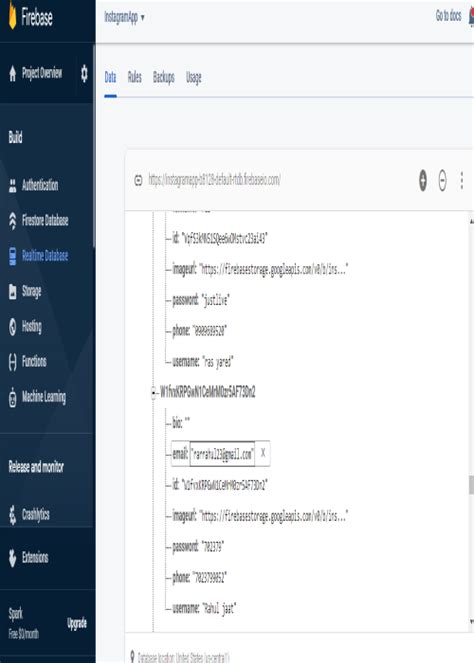Click imageurl above password "justlive"
Screen dimensions: 474x663
click(260, 269)
